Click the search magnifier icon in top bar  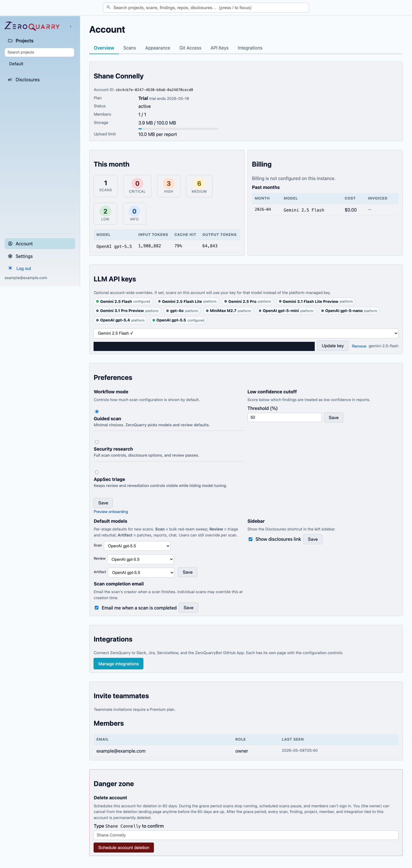tap(108, 7)
